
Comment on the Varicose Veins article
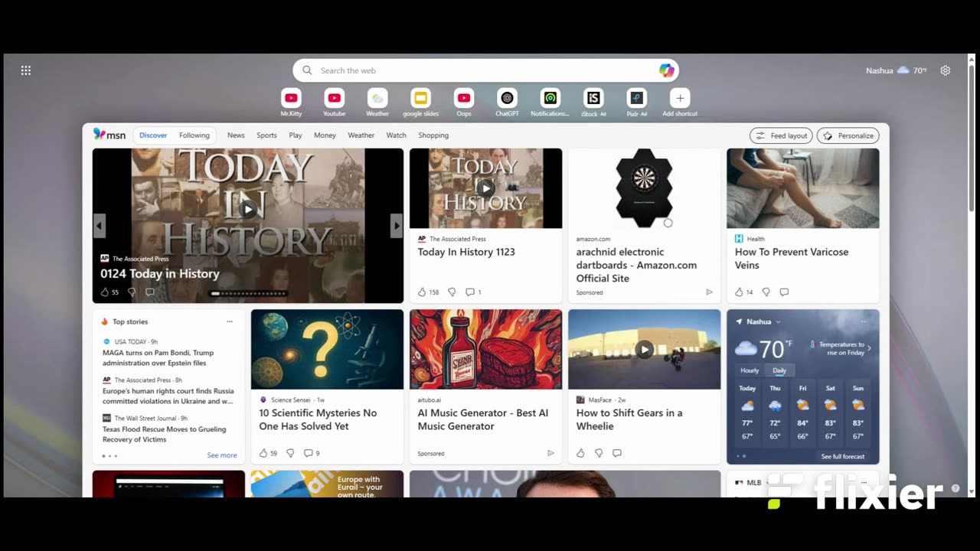click(784, 292)
